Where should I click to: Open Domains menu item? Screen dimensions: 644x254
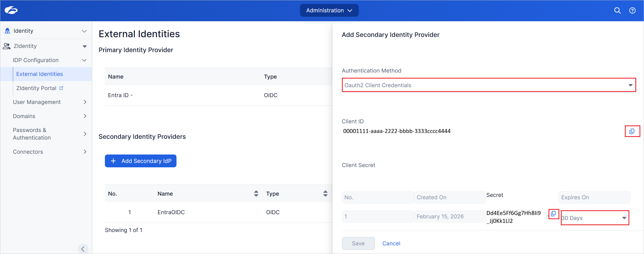24,116
